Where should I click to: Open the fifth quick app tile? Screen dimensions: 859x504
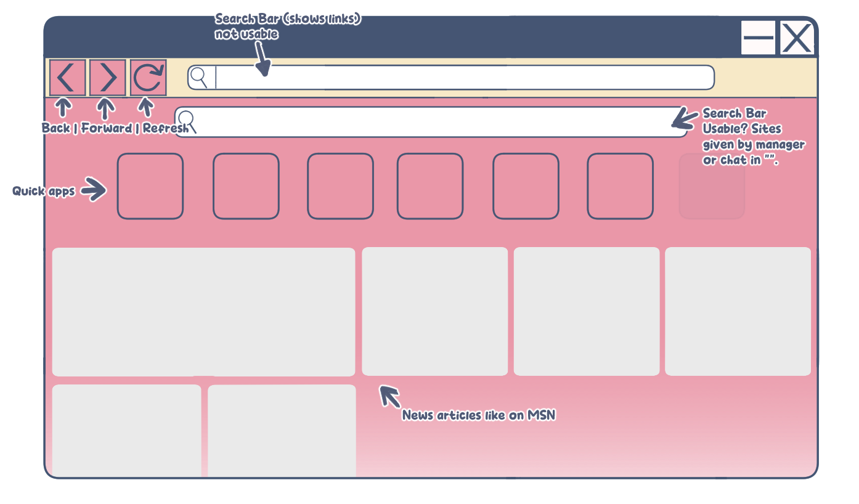point(526,186)
